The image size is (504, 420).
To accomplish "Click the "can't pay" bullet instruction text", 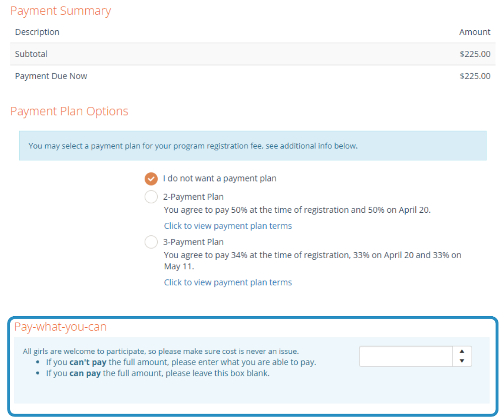I will point(181,362).
